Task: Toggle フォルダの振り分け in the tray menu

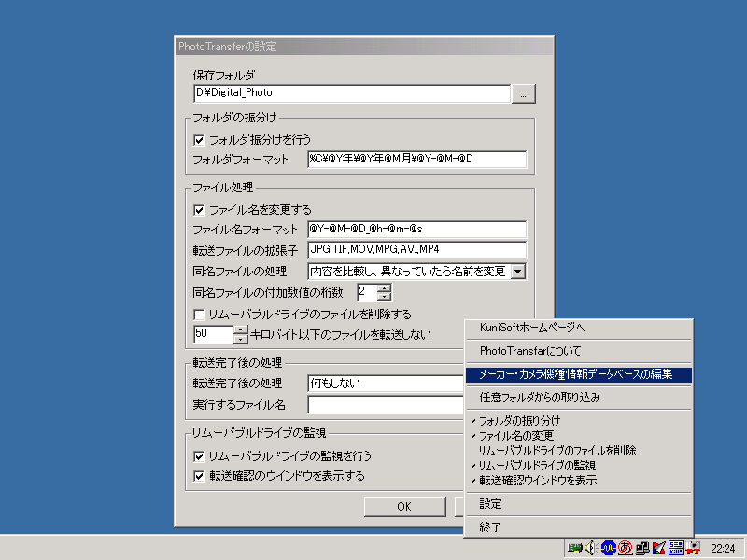Action: [579, 421]
